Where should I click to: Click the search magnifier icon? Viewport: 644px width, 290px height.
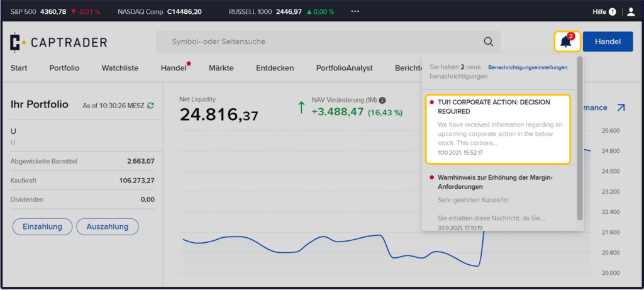(488, 42)
